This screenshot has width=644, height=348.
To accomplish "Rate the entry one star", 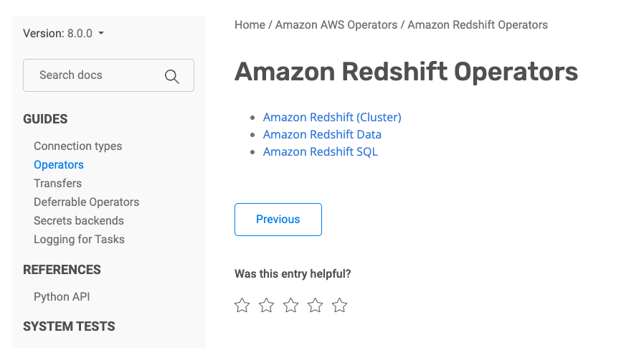I will [242, 305].
